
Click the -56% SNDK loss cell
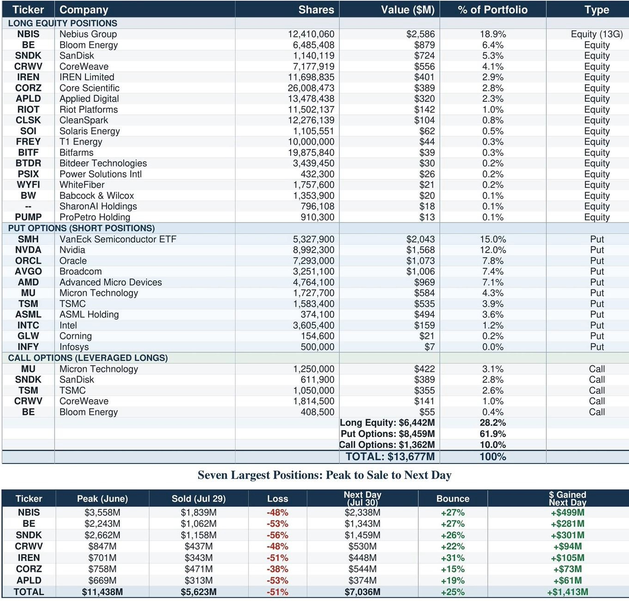click(278, 535)
